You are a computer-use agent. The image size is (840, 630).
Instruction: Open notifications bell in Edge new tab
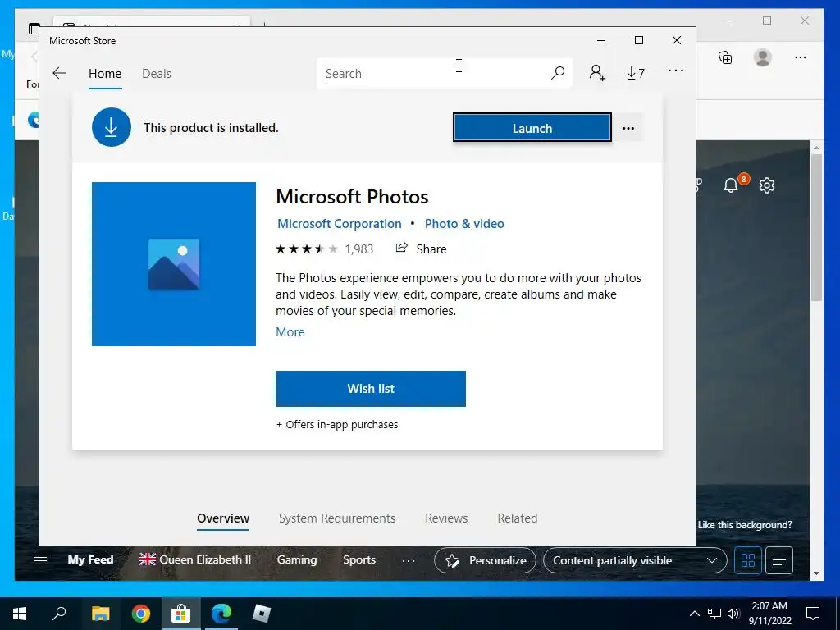732,185
